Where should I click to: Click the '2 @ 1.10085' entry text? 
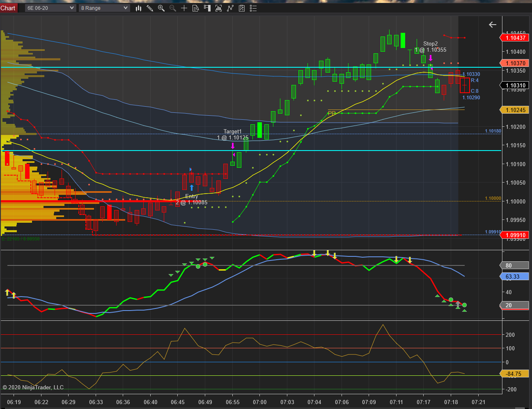tap(192, 202)
